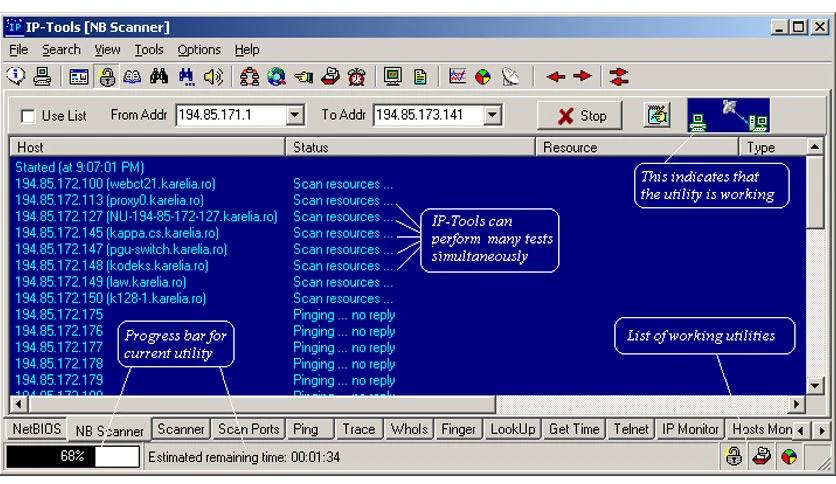Click the blue binoculars port scan icon

tap(186, 77)
